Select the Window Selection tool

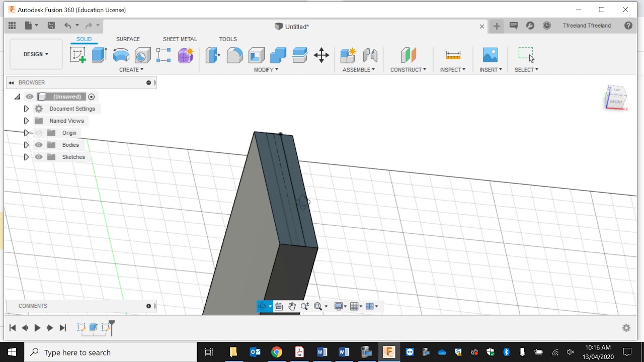pos(526,54)
